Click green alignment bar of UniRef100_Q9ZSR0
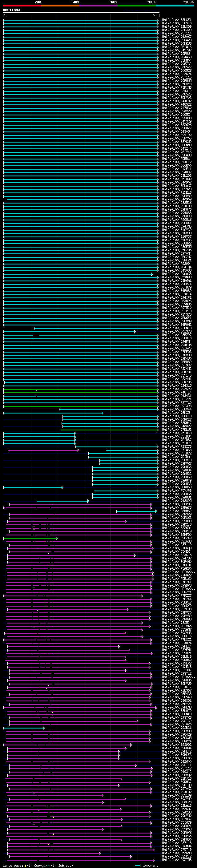 [x=81, y=389]
